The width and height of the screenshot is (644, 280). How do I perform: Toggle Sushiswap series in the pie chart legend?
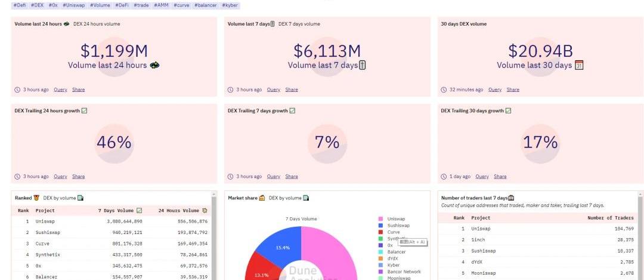click(398, 226)
